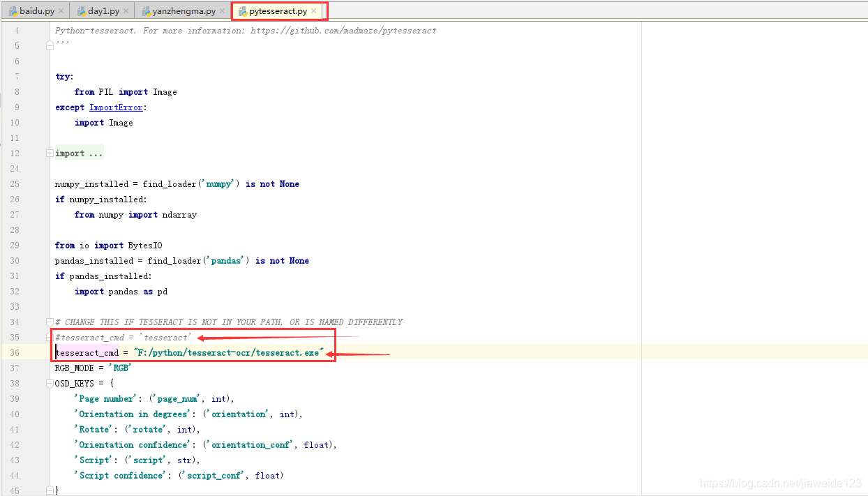Screen dimensions: 868x496
Task: Expand the folded import block at line 12
Action: point(50,153)
